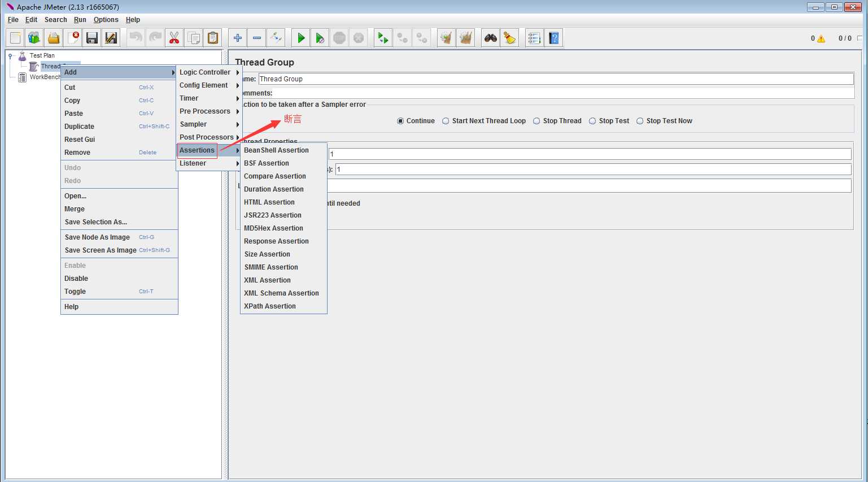This screenshot has height=482, width=868.
Task: Click the Save As icon
Action: (x=111, y=38)
